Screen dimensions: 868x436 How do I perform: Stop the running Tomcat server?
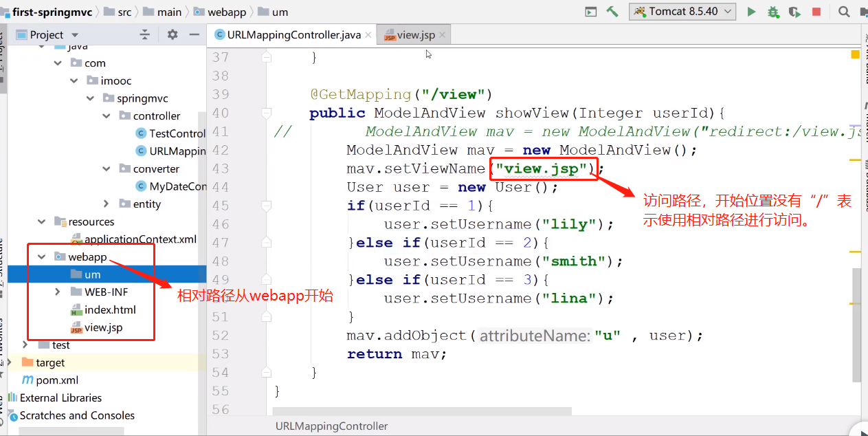(x=816, y=12)
